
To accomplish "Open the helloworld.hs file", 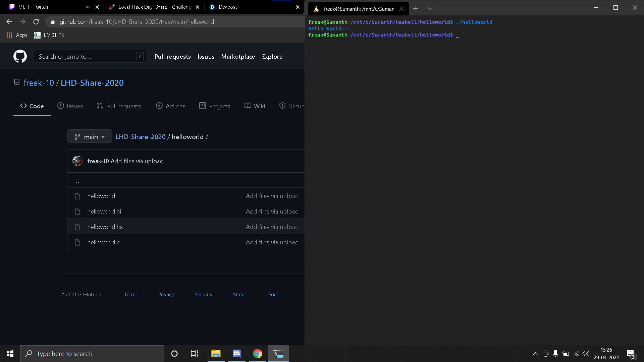I will point(105,227).
